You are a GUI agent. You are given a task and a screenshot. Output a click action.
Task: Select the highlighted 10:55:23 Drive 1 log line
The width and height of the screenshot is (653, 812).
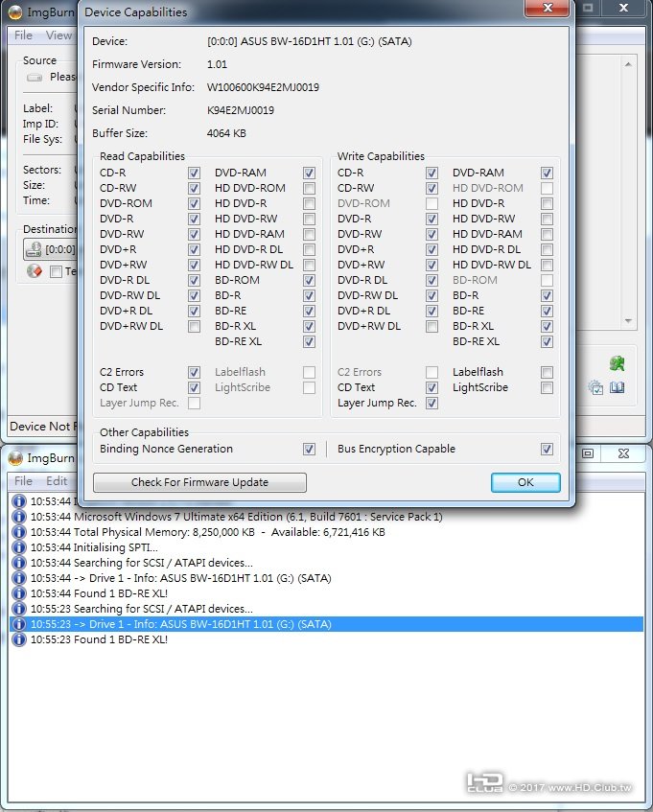(x=326, y=624)
